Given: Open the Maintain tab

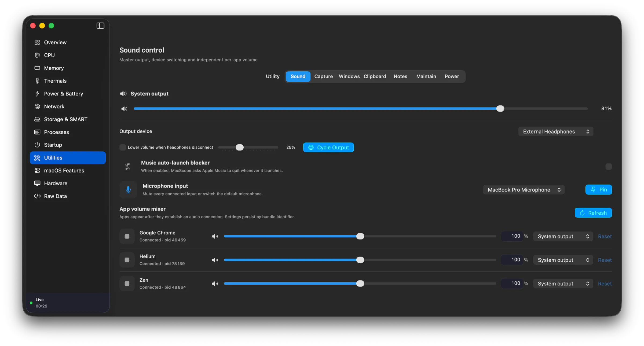Looking at the screenshot, I should pyautogui.click(x=426, y=76).
